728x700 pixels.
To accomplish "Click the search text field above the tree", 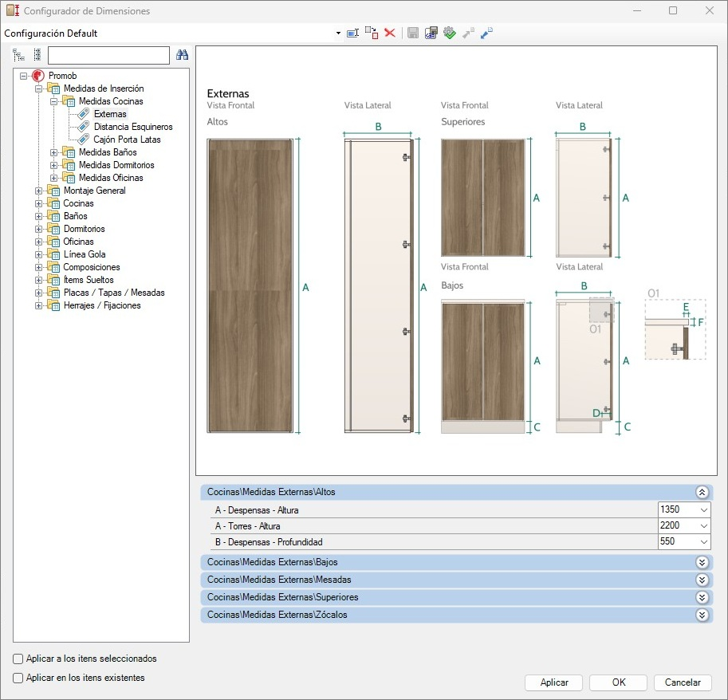I will 108,55.
